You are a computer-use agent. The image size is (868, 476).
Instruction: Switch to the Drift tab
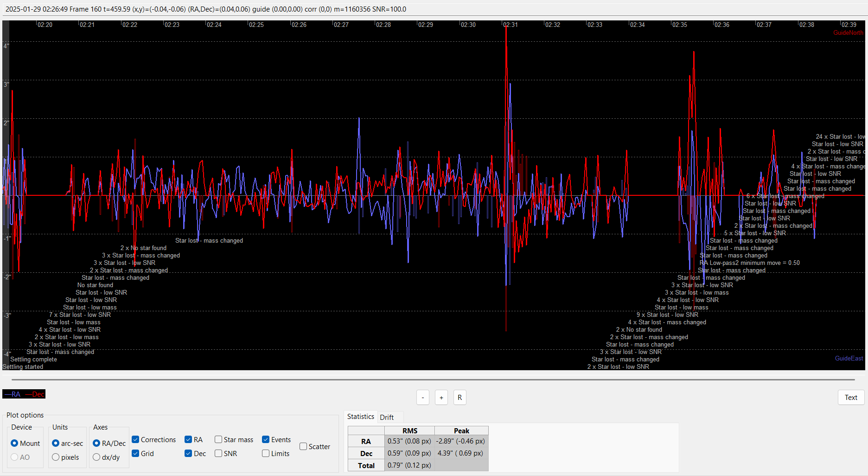pos(387,417)
